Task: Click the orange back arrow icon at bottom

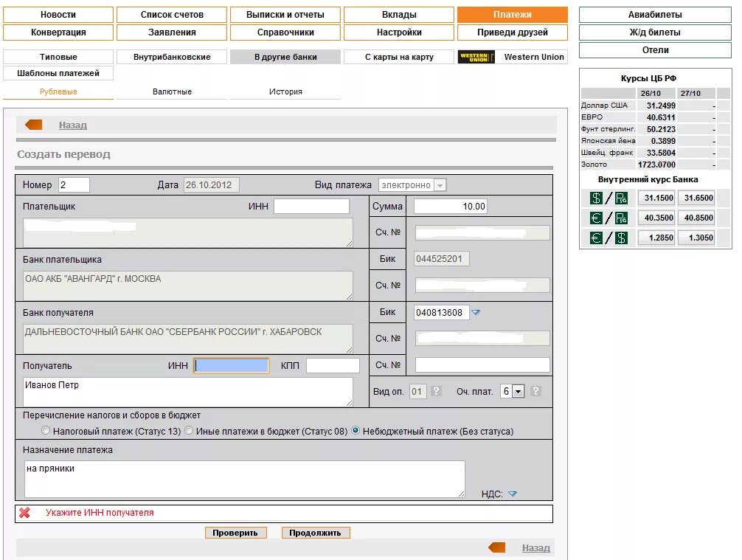Action: (x=497, y=547)
